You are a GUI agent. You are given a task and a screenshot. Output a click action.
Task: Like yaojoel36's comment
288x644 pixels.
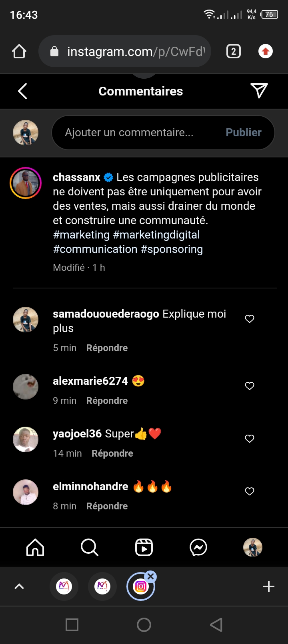(250, 439)
